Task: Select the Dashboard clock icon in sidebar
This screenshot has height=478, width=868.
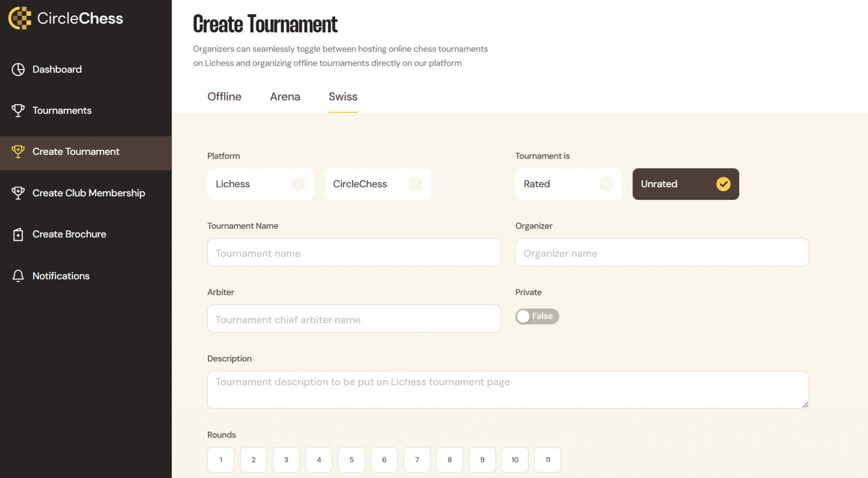Action: [18, 69]
